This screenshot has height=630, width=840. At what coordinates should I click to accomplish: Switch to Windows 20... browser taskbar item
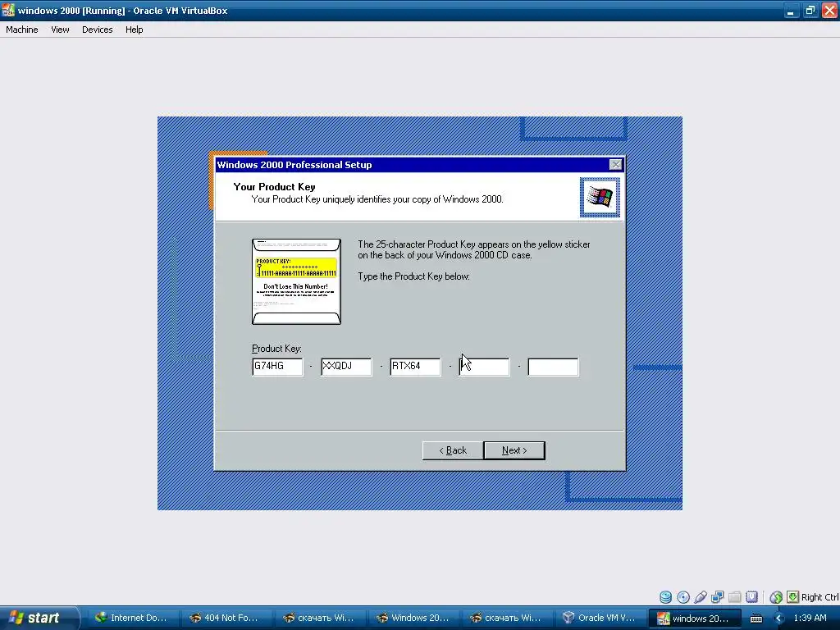[x=413, y=618]
